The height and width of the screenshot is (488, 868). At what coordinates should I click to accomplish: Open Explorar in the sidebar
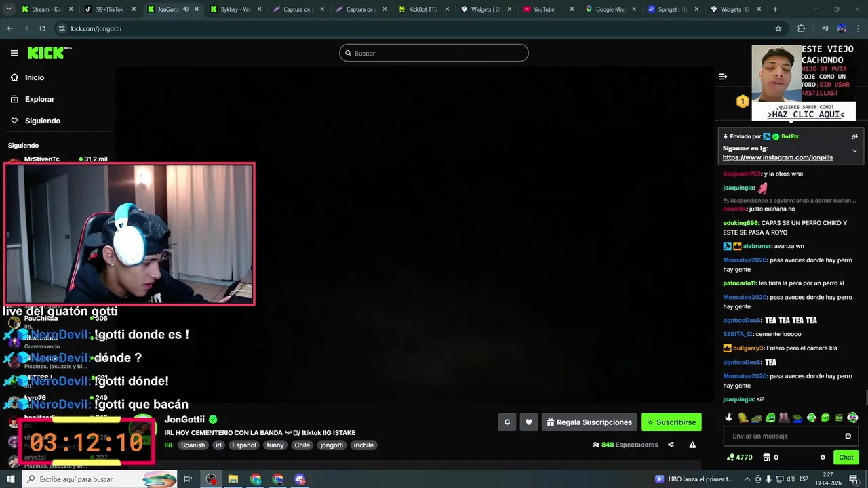pos(39,99)
